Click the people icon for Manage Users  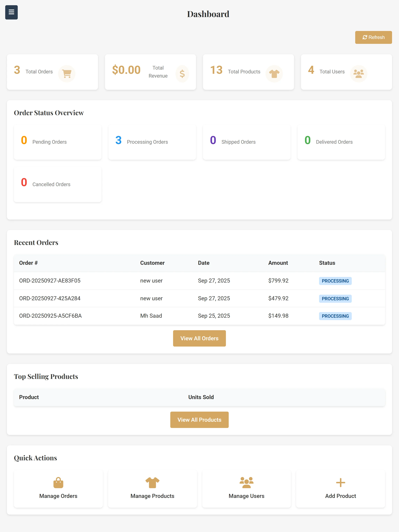tap(246, 482)
